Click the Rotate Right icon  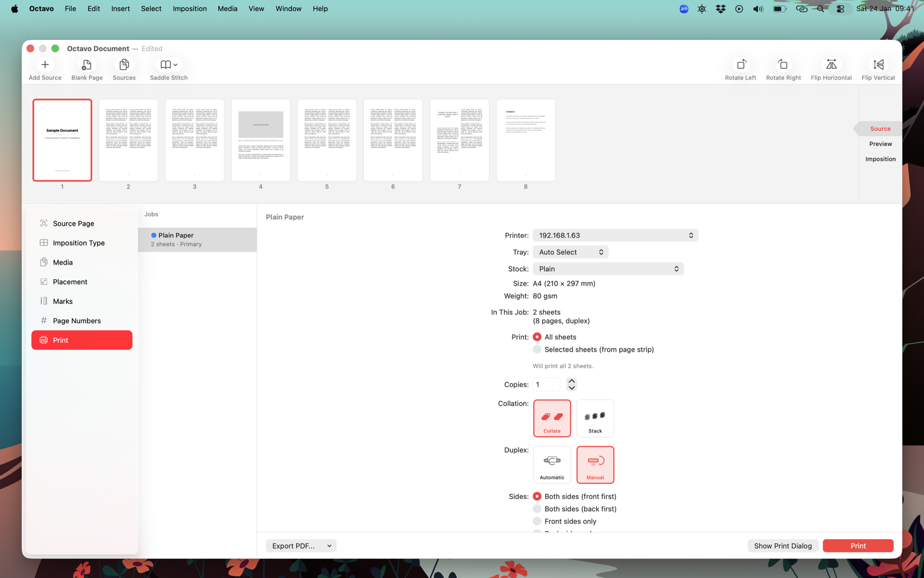pyautogui.click(x=783, y=65)
